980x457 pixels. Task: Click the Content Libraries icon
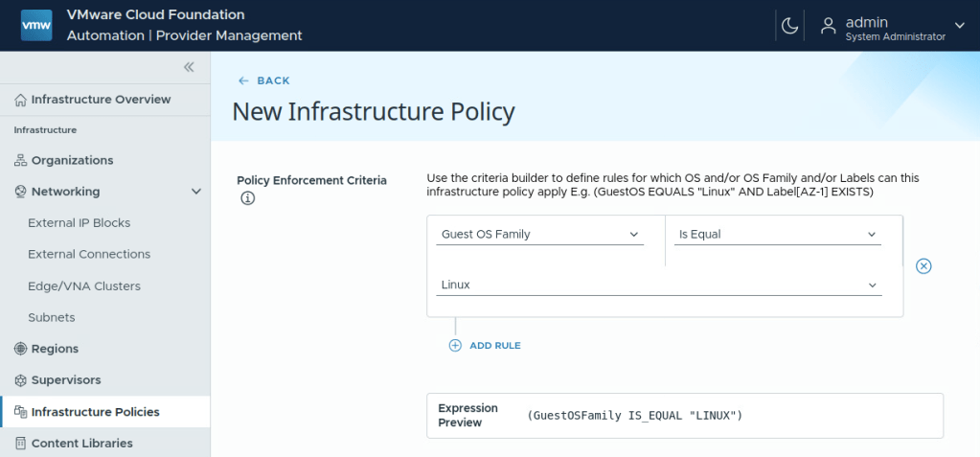pyautogui.click(x=21, y=444)
